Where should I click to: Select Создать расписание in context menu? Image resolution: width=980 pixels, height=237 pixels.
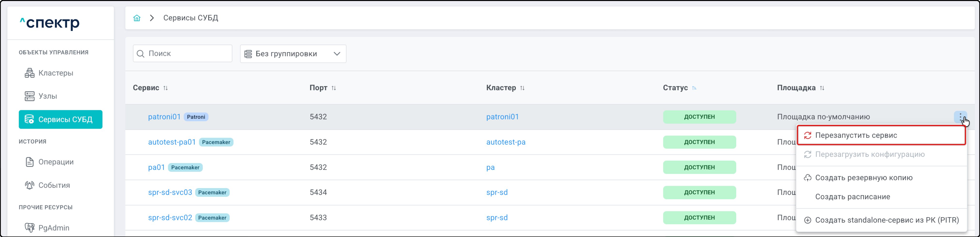852,197
